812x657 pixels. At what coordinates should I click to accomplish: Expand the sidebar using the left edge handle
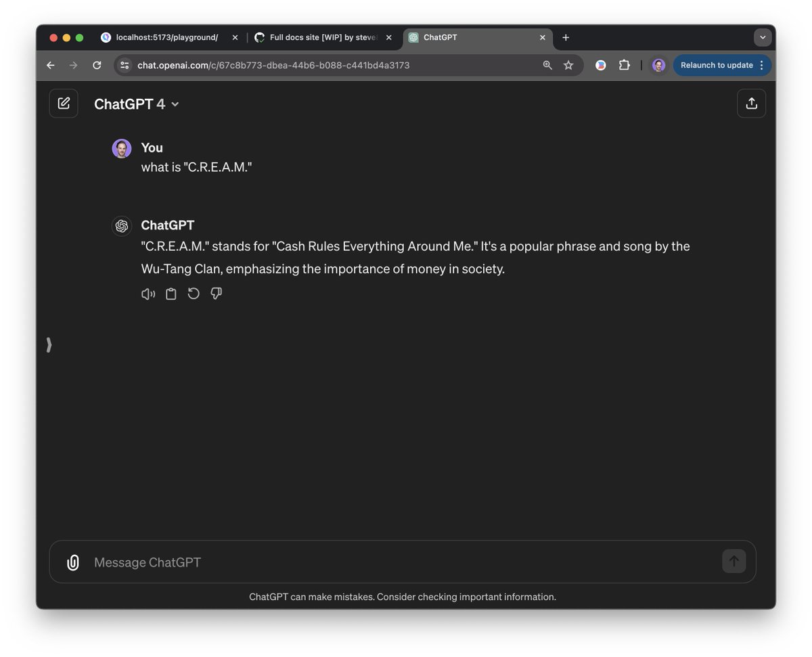coord(49,345)
